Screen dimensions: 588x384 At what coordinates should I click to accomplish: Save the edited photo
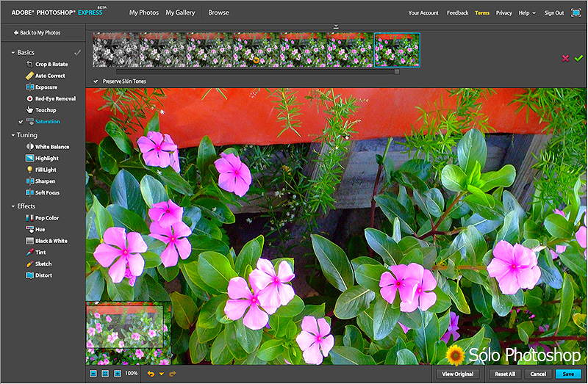(x=568, y=374)
